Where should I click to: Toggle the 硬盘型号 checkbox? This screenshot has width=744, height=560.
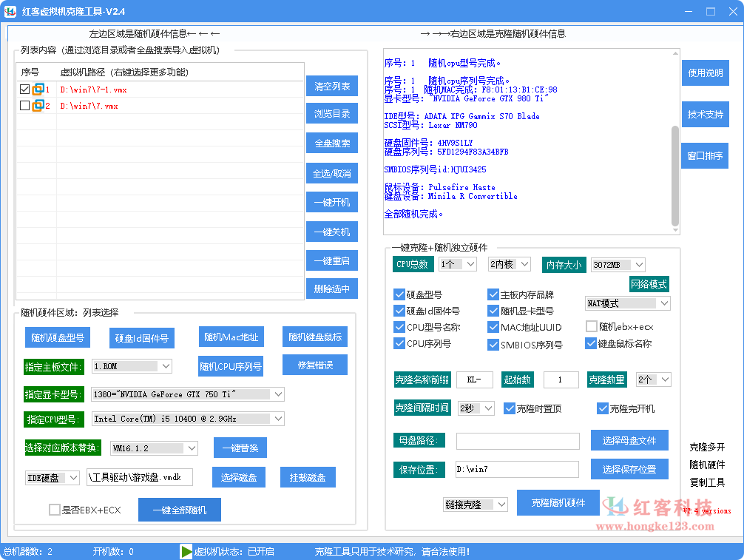point(399,294)
